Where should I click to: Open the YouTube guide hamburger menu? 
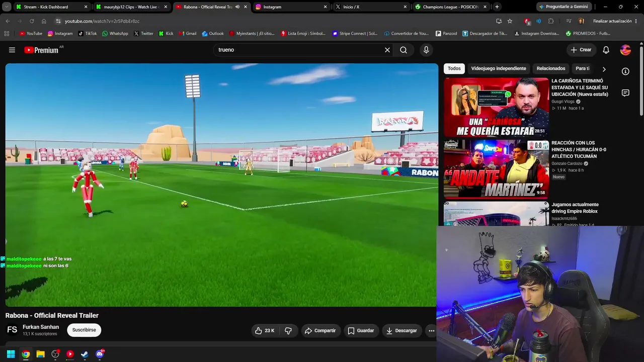point(12,50)
